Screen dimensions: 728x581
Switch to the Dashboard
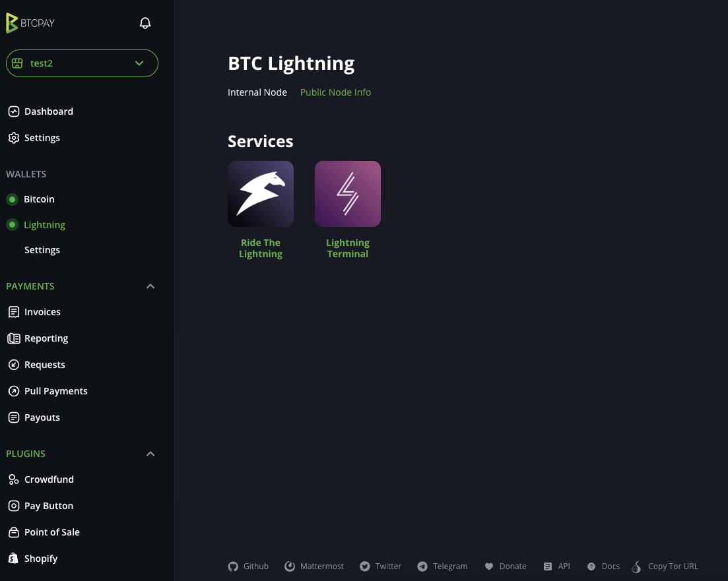(48, 111)
